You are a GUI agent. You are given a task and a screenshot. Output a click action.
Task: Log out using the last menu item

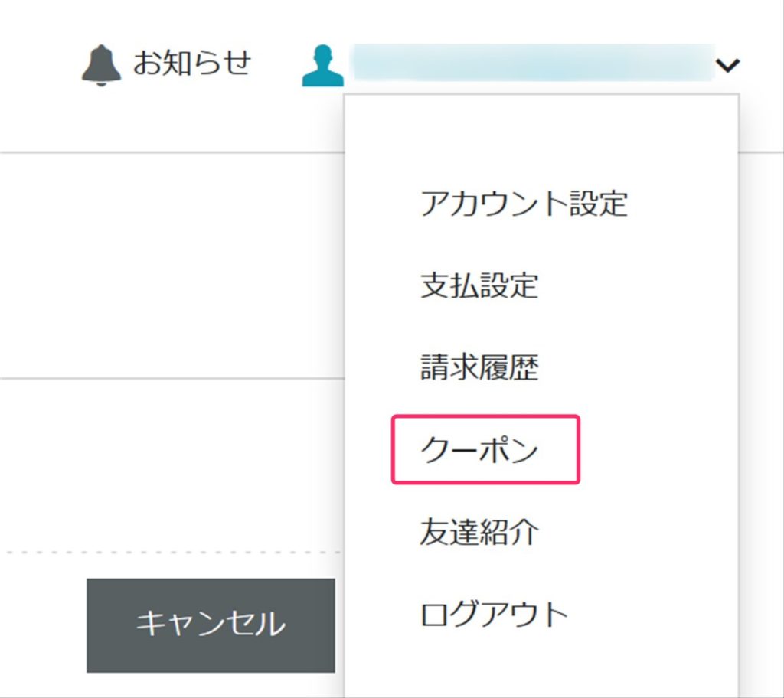point(494,614)
